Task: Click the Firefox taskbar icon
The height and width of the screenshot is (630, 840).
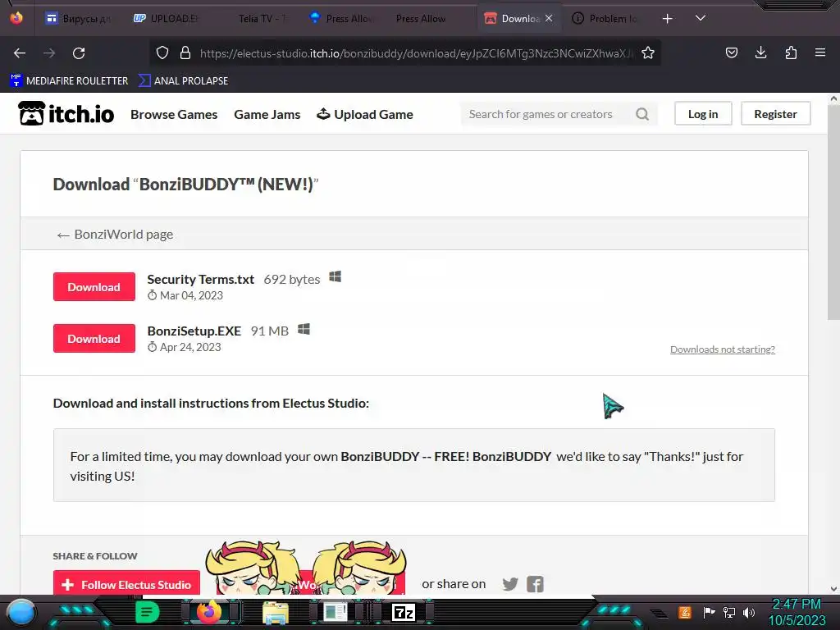Action: pos(209,612)
